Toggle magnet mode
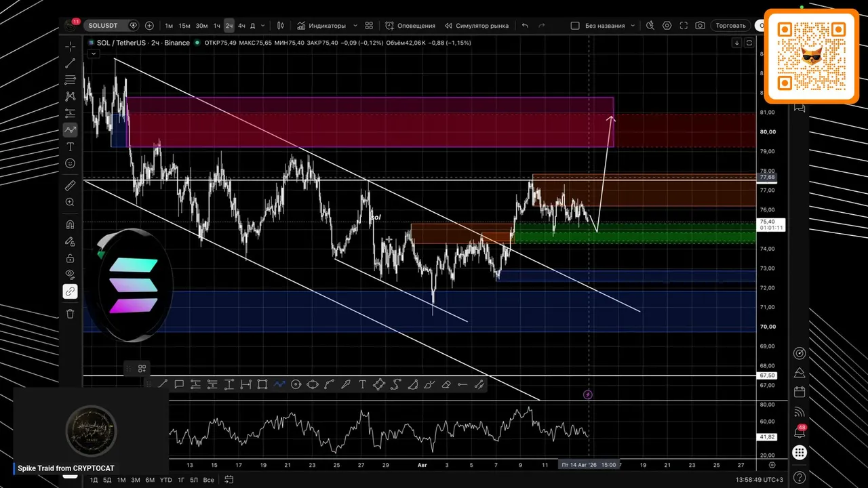This screenshot has width=868, height=488. [71, 224]
